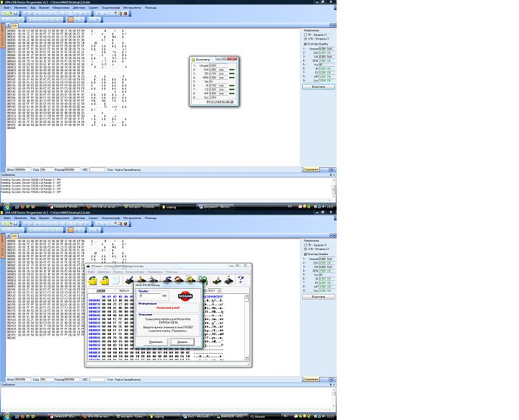519x420 pixels.
Task: Open Микросхема menu in top screenshot
Action: click(61, 8)
